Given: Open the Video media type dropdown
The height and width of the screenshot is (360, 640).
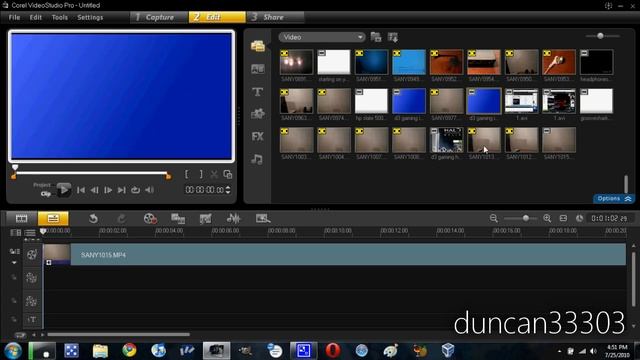Looking at the screenshot, I should point(322,37).
